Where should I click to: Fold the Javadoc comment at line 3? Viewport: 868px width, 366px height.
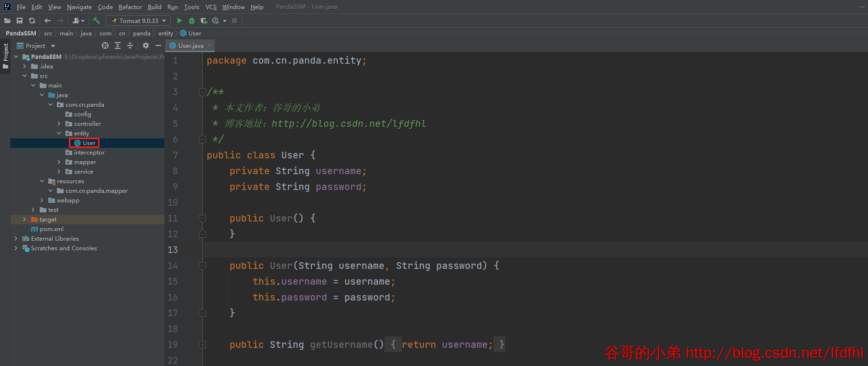(202, 92)
